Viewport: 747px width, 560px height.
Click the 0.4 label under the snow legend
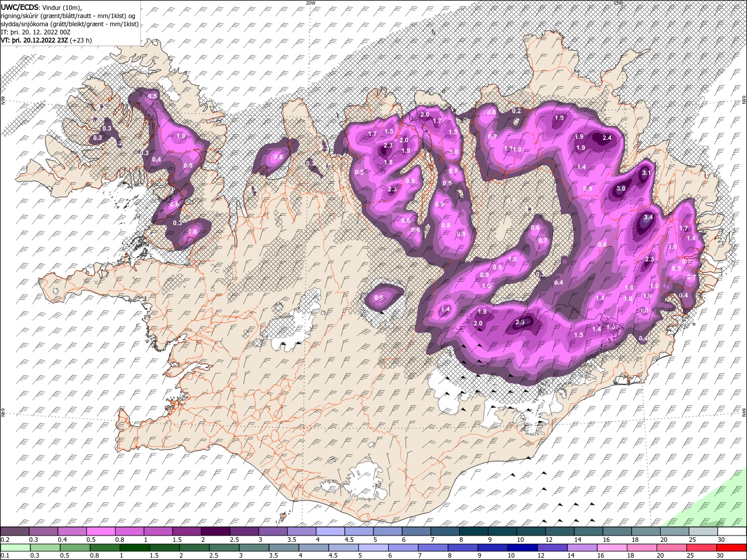pyautogui.click(x=62, y=540)
